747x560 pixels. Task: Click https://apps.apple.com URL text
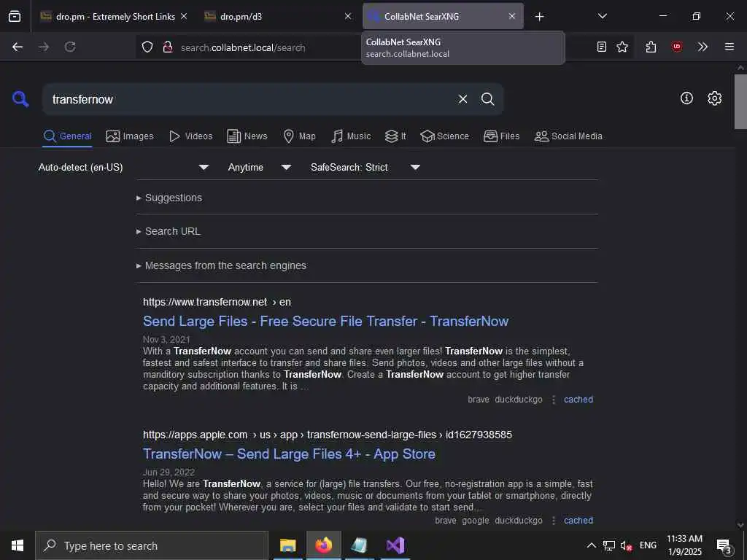point(195,435)
